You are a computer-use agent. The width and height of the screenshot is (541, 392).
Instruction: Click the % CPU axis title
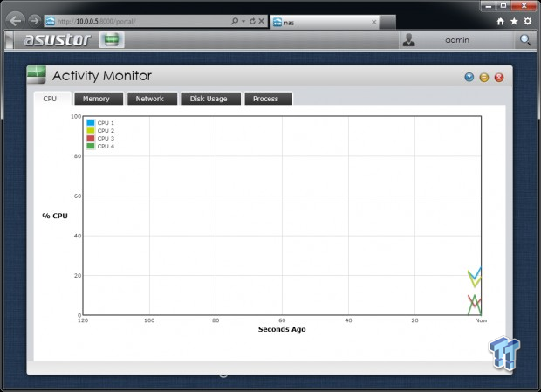55,216
